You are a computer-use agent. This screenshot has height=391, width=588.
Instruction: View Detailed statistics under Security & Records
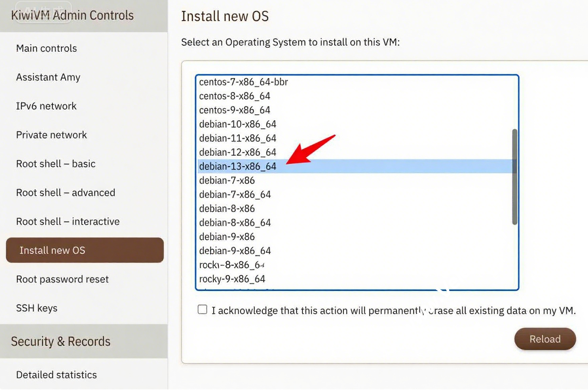(56, 375)
